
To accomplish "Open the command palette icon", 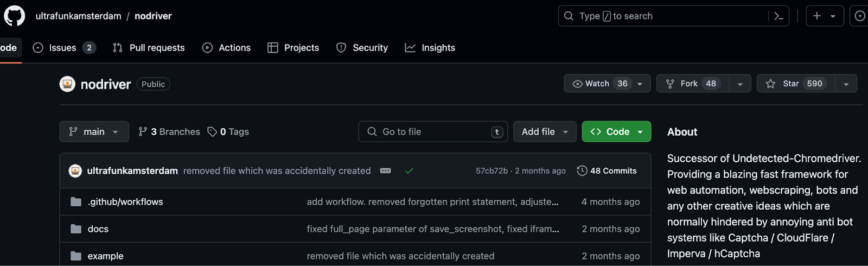I will tap(778, 16).
